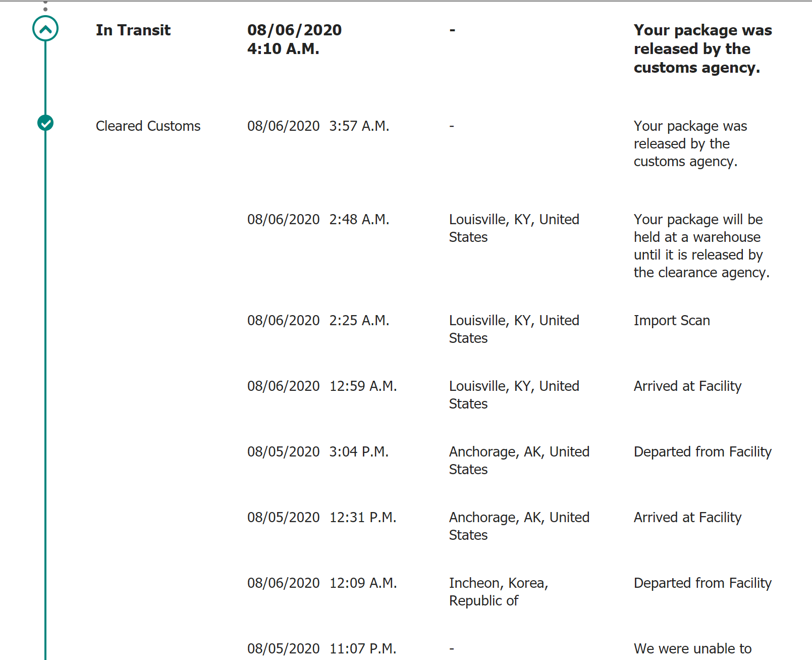Click the warehouse hold description text

[x=701, y=246]
